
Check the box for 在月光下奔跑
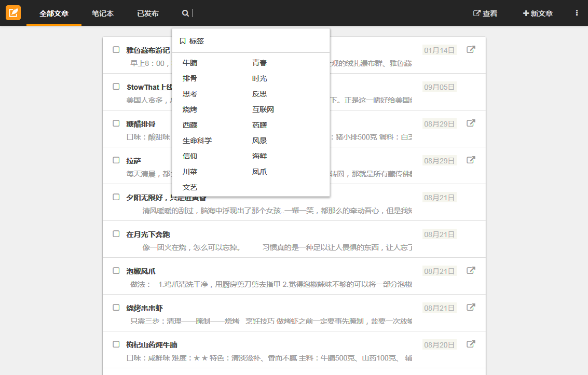[116, 234]
